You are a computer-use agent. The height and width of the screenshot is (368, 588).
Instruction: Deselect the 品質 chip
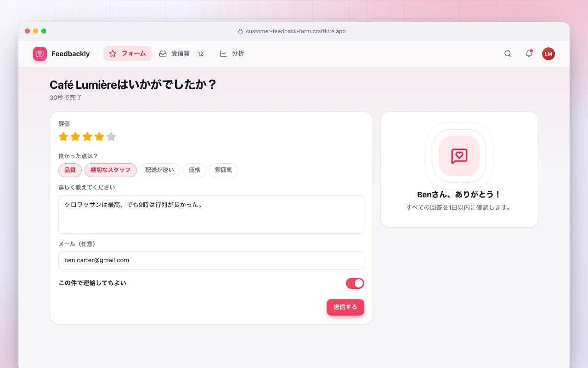tap(70, 170)
